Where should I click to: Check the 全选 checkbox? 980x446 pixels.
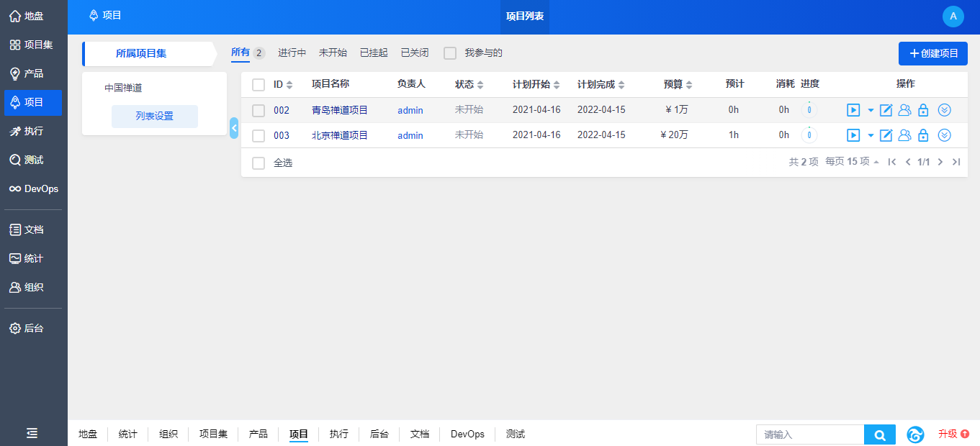click(259, 163)
